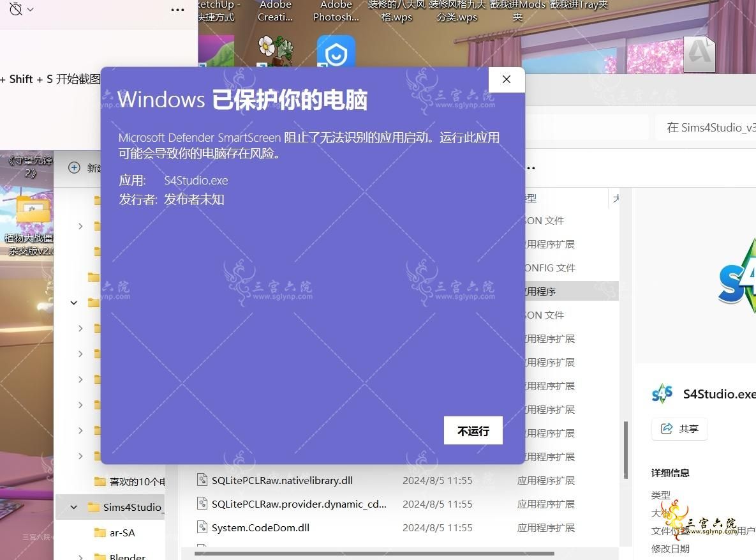Open the blue shield app desktop icon
This screenshot has width=756, height=560.
coord(336,51)
